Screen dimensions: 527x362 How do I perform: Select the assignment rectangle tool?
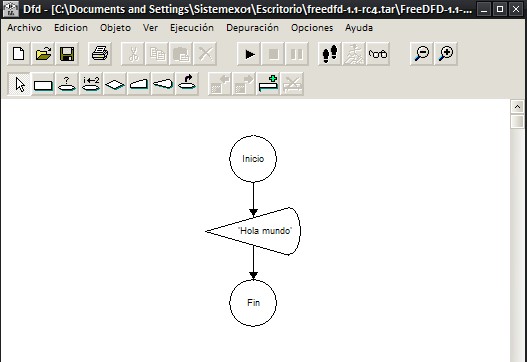tap(43, 84)
